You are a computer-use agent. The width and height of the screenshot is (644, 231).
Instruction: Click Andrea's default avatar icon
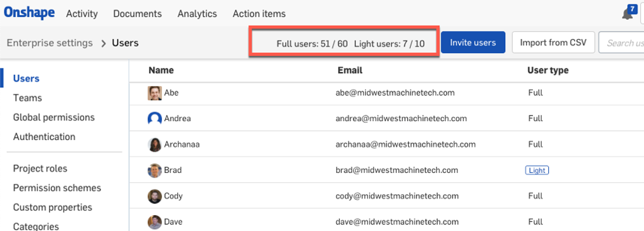155,119
